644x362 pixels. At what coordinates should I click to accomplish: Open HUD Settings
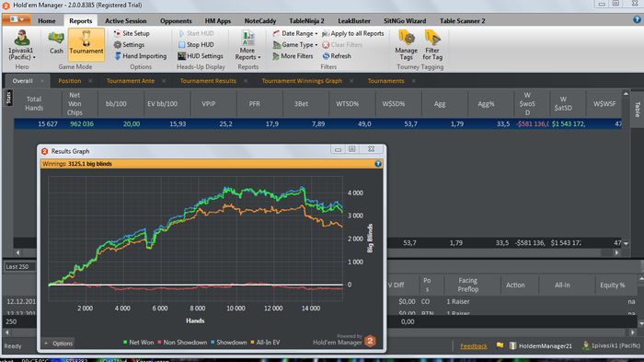tap(201, 56)
